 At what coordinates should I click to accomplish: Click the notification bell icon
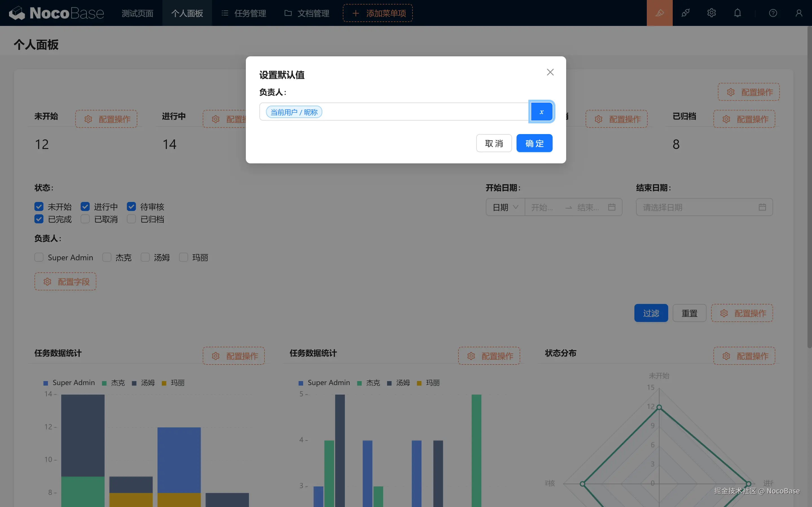tap(737, 13)
